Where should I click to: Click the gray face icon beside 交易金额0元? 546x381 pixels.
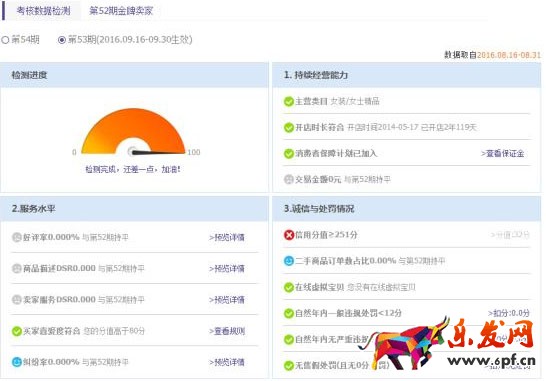coord(289,179)
